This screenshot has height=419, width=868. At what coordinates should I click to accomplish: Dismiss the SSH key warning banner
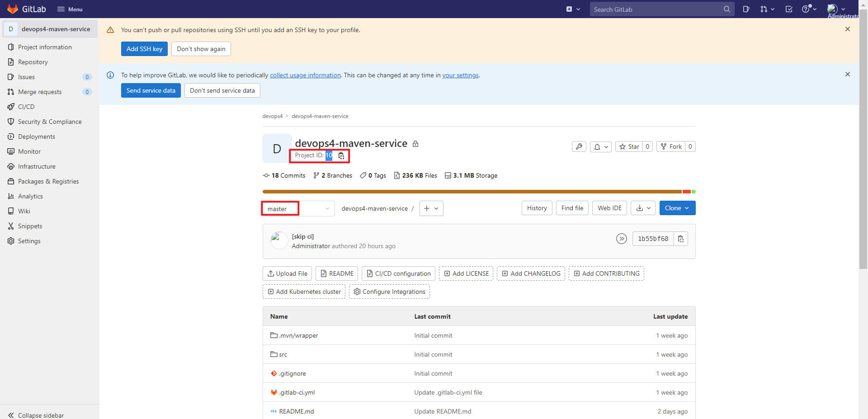[848, 29]
